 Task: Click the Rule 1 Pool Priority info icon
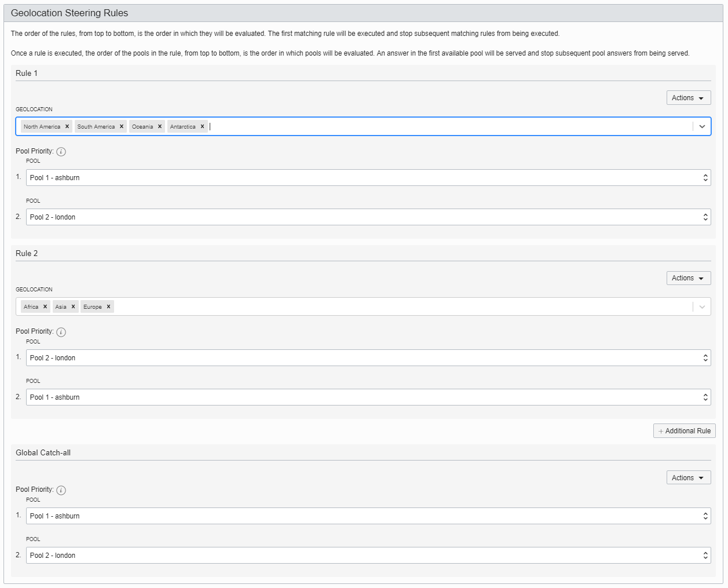61,152
